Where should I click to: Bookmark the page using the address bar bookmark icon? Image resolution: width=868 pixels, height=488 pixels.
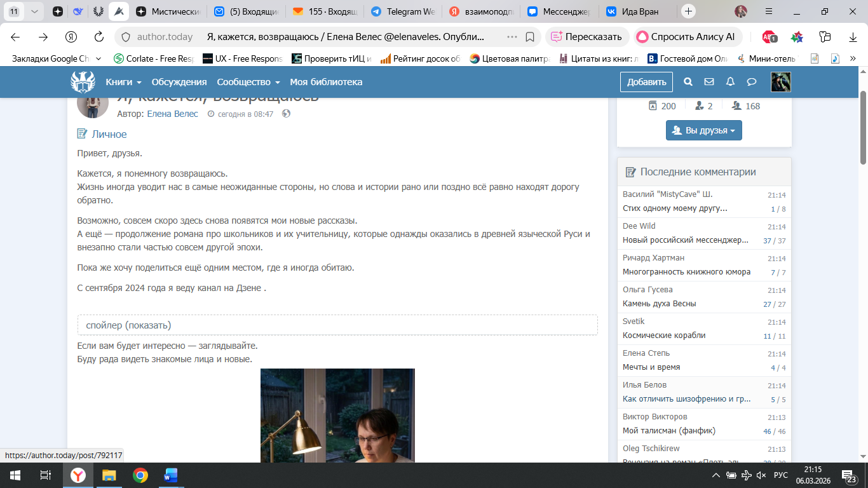click(530, 37)
